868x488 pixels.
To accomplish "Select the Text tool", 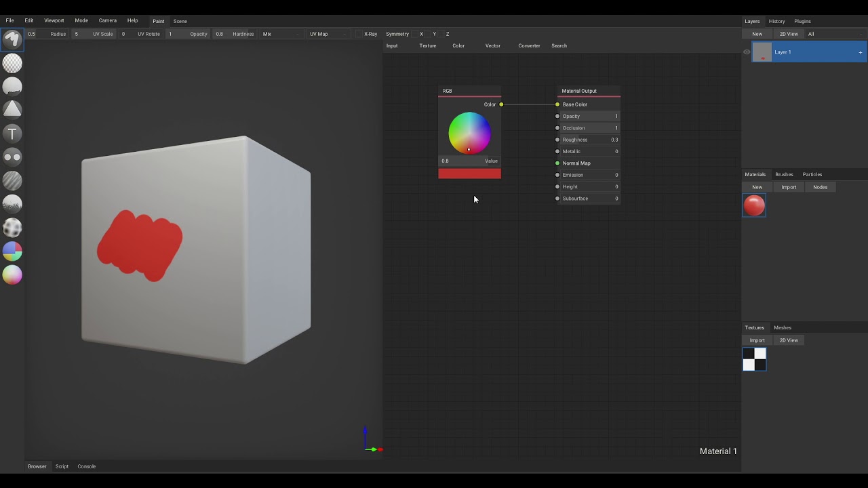I will click(x=12, y=134).
